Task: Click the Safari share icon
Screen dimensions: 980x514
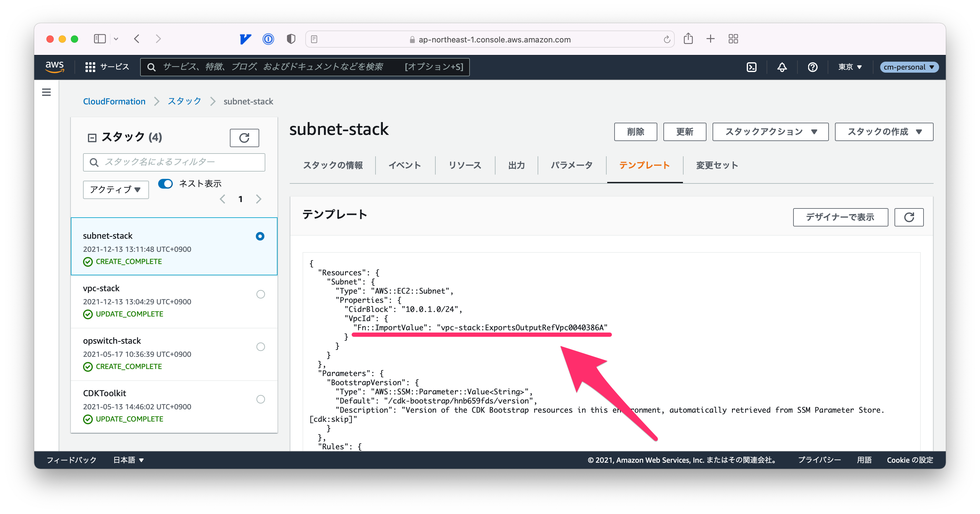Action: click(688, 39)
